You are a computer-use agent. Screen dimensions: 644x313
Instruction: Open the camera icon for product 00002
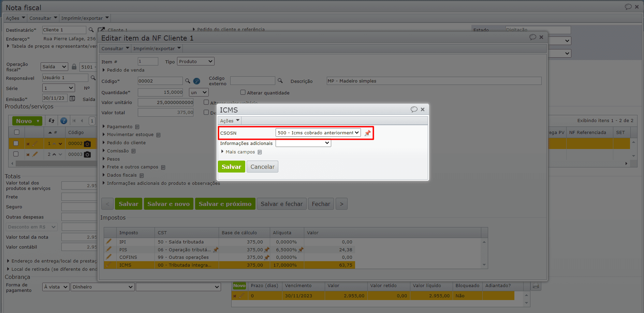[87, 144]
